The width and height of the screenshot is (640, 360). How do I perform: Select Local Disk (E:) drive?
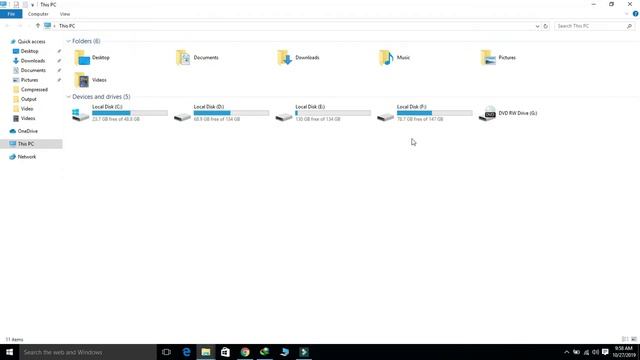323,113
